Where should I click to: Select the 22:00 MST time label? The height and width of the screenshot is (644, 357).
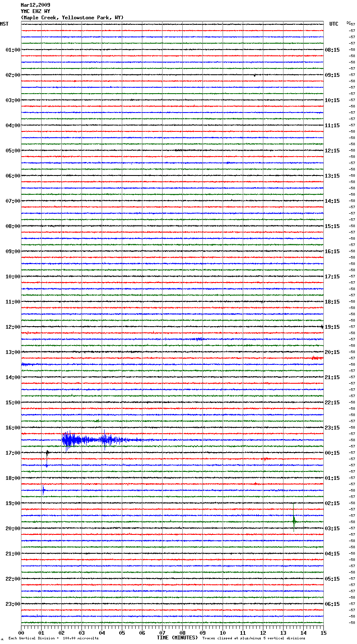coord(13,579)
